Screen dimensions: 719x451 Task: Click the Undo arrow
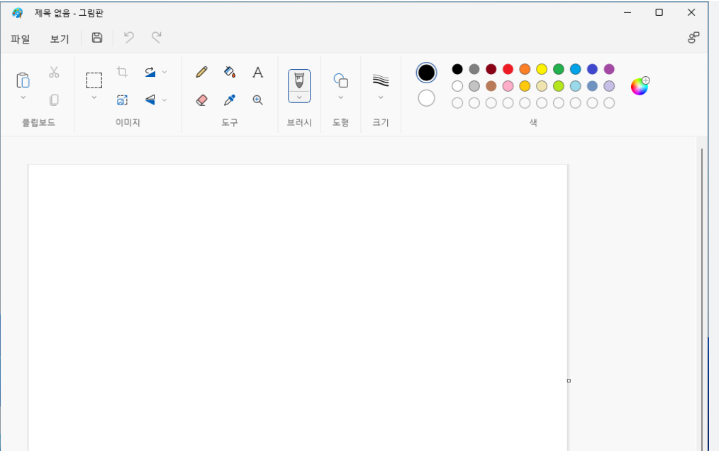point(129,38)
